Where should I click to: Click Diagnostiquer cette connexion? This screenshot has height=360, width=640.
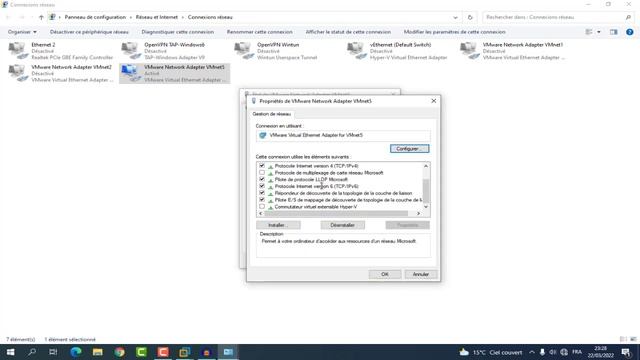coord(178,32)
